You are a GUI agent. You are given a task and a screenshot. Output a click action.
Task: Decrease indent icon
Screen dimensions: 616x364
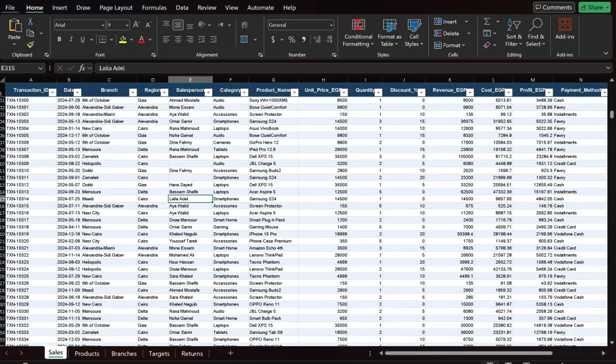coord(201,39)
